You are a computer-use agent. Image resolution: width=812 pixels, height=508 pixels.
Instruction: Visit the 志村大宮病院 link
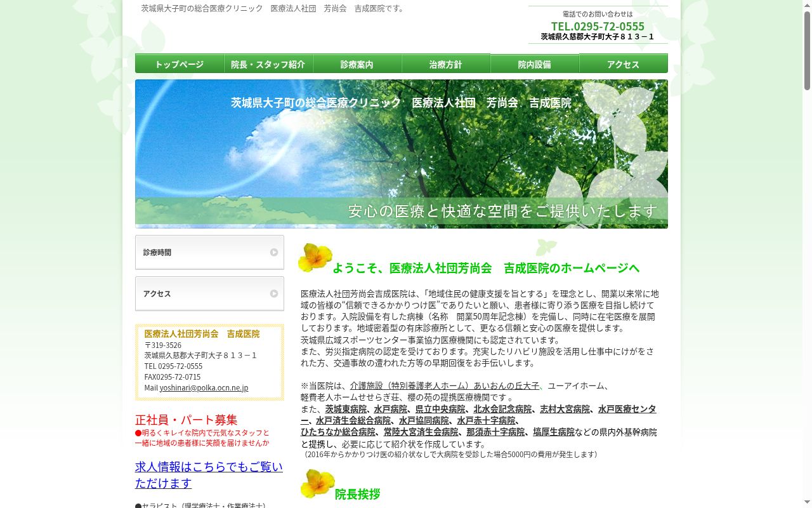click(565, 409)
